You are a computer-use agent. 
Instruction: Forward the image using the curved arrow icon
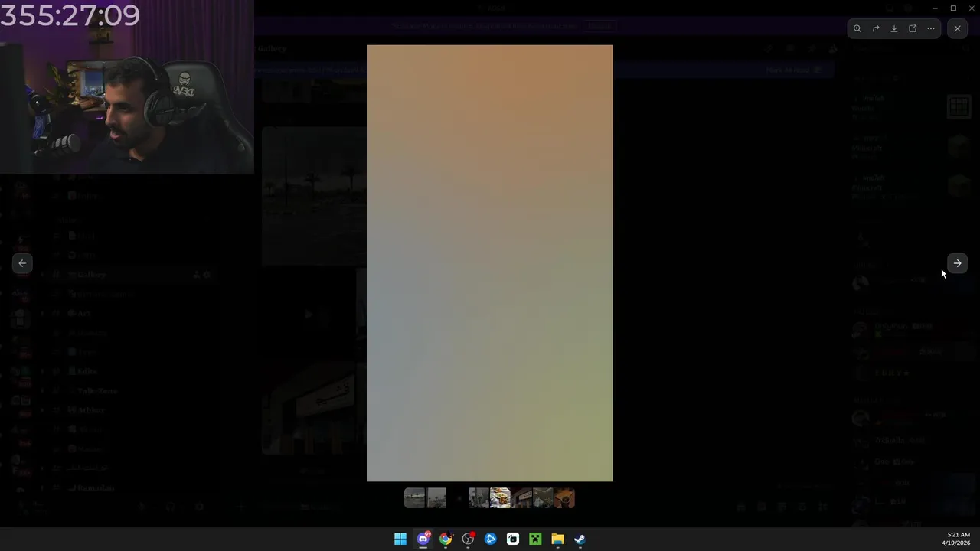click(876, 28)
